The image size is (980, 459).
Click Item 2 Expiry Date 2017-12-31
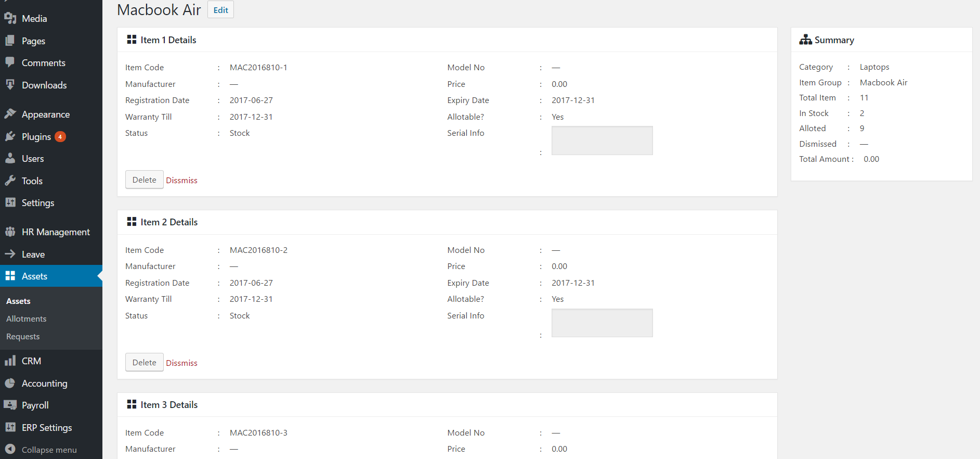[x=573, y=283]
